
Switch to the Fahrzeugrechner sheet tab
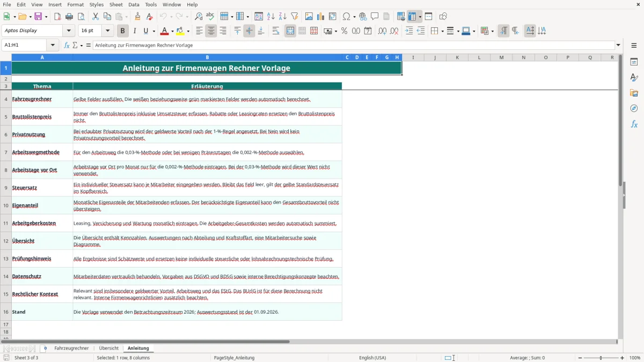pyautogui.click(x=71, y=348)
